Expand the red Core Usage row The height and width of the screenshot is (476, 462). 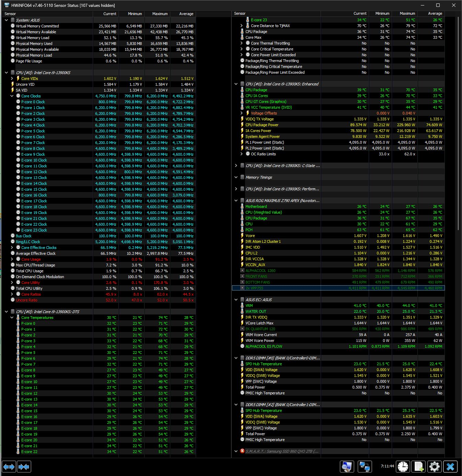12,259
